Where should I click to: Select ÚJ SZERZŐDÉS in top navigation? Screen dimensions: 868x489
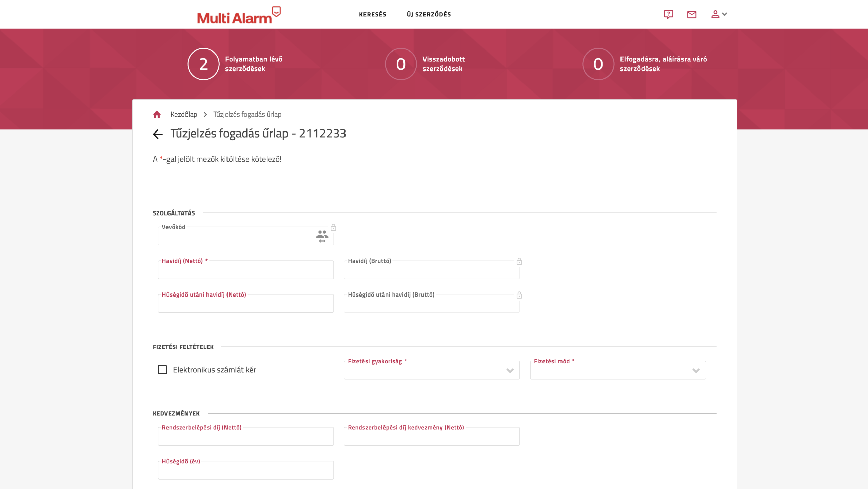coord(429,14)
